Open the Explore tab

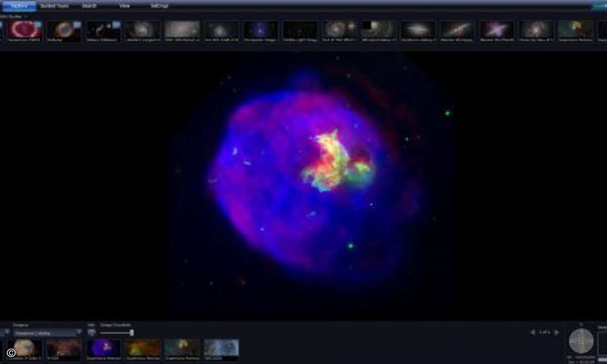click(x=20, y=6)
